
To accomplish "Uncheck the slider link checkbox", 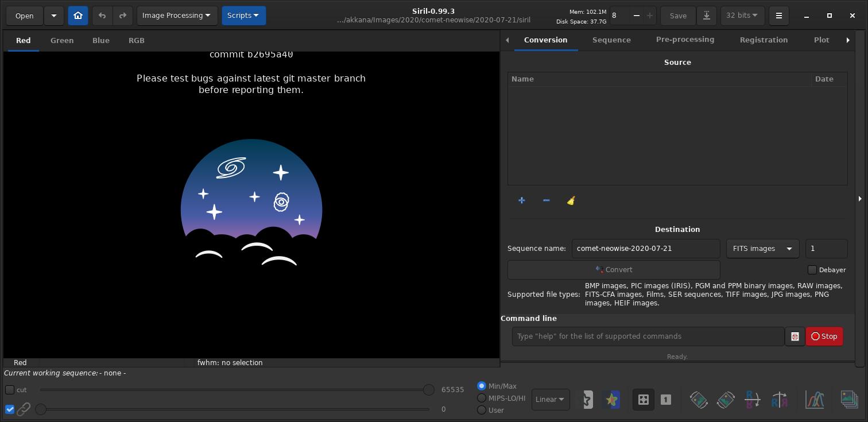I will 10,409.
